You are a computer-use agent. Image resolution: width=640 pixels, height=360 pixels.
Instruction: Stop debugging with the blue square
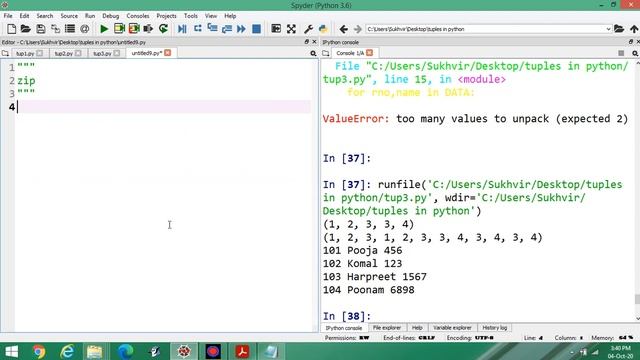(x=256, y=29)
